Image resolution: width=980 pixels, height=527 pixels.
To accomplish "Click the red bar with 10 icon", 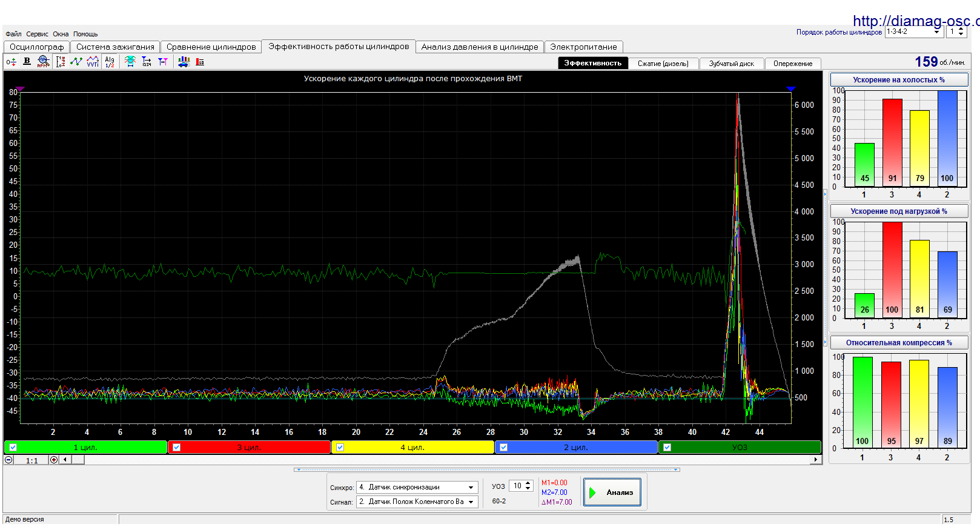I will (200, 62).
